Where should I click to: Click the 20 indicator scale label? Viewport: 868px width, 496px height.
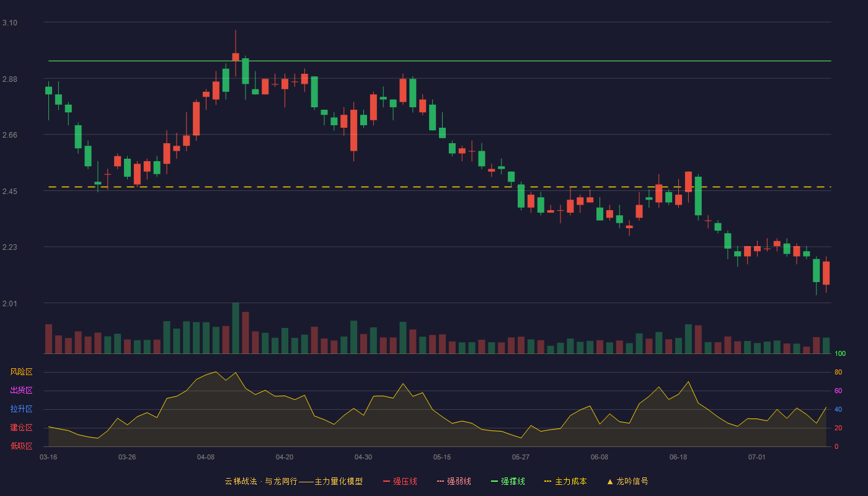[838, 428]
